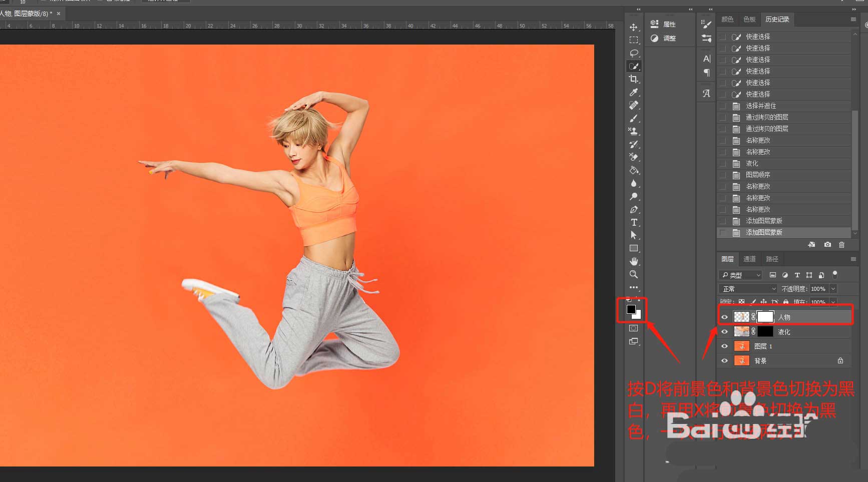Select the Brush tool
Viewport: 868px width, 482px height.
pos(634,118)
